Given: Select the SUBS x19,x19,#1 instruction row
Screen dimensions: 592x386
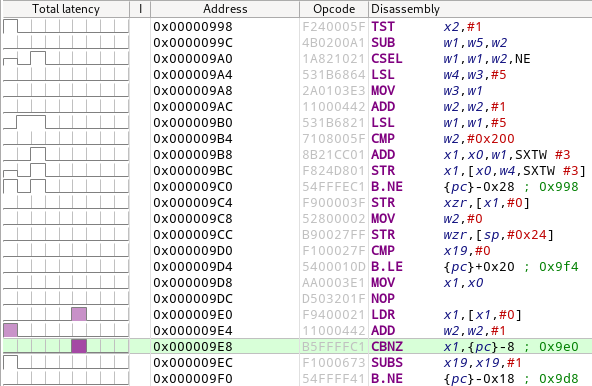Looking at the screenshot, I should tap(297, 362).
